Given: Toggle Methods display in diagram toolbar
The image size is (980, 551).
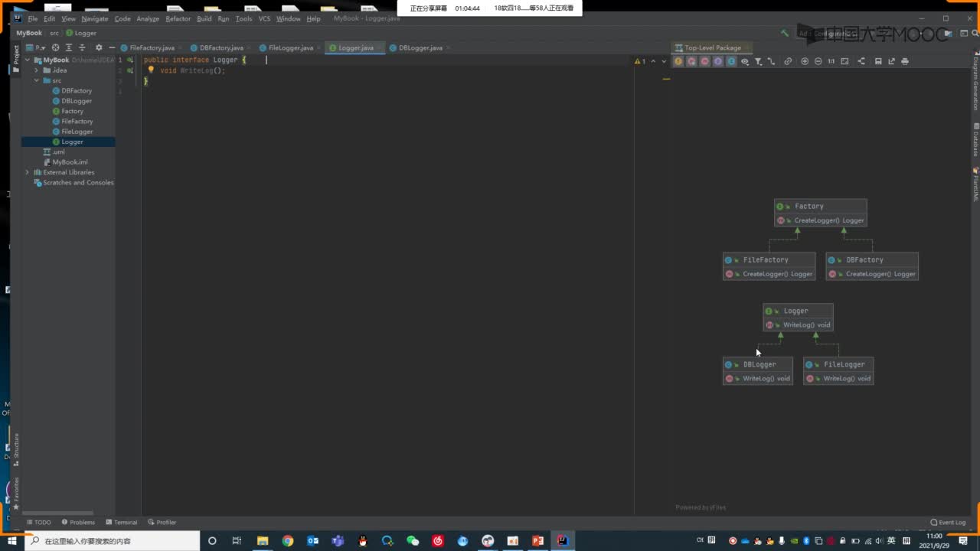Looking at the screenshot, I should click(x=704, y=61).
